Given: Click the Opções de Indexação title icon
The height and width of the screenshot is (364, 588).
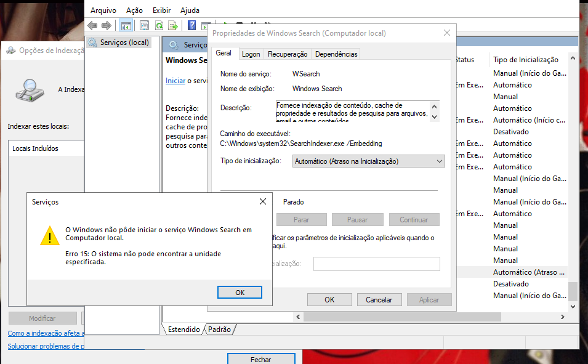Looking at the screenshot, I should [11, 51].
